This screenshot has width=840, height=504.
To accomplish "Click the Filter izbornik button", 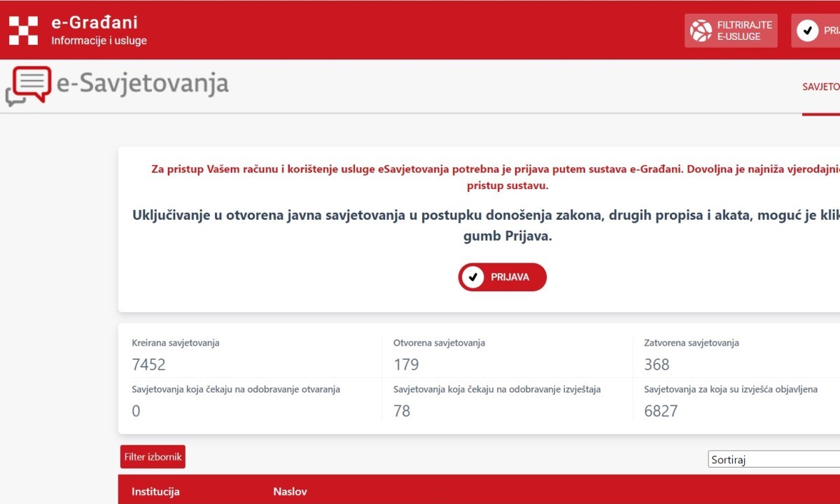I will click(x=153, y=457).
